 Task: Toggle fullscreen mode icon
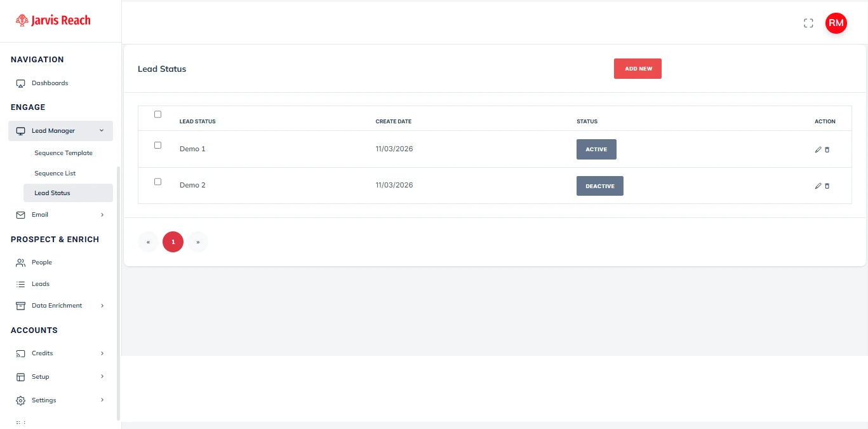(x=808, y=23)
